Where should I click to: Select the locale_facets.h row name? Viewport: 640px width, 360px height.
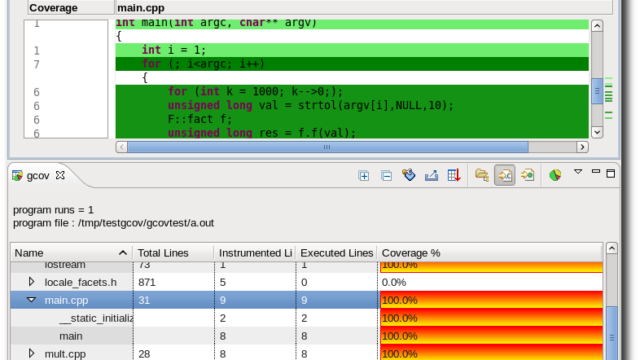(80, 282)
